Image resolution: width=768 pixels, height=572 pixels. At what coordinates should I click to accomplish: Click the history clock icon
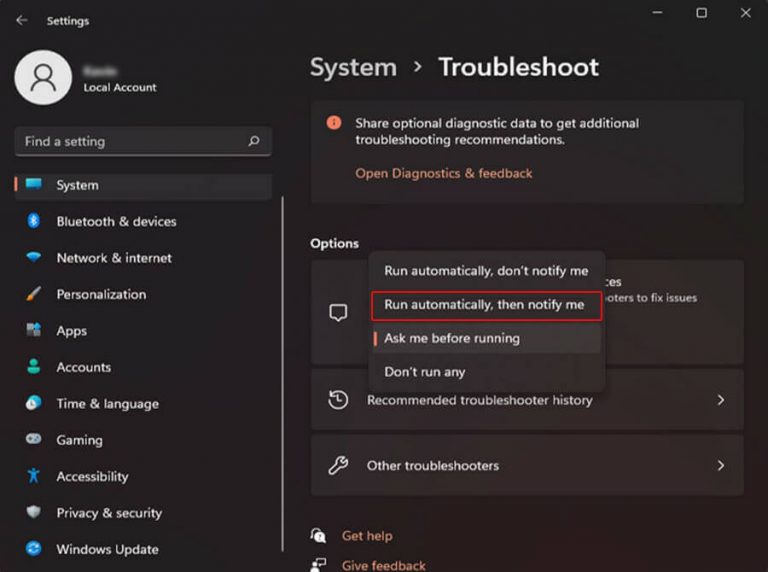click(x=338, y=400)
